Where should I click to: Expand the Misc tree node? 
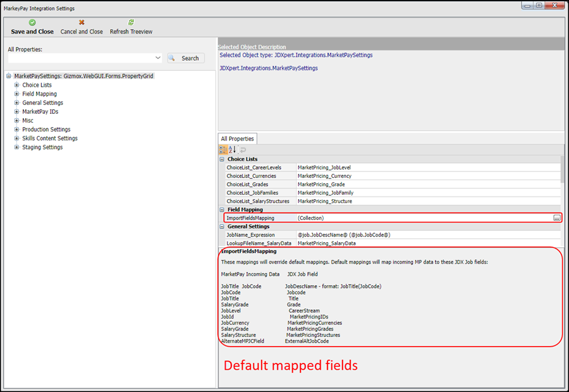16,121
